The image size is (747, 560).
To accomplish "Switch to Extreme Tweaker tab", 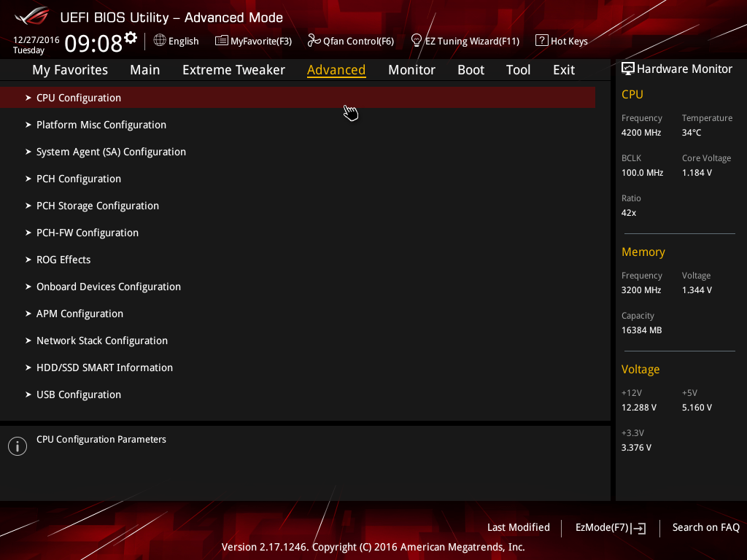I will pyautogui.click(x=233, y=70).
